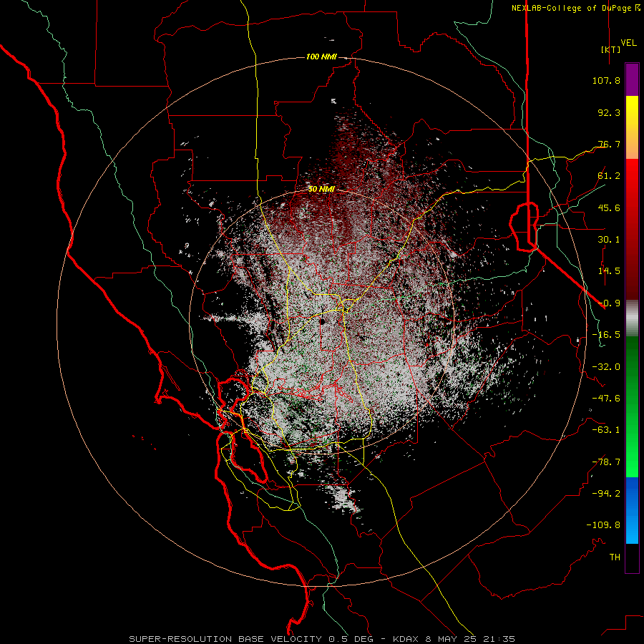This screenshot has height=644, width=644.
Task: Click the purple segment of the color bar
Action: point(632,79)
